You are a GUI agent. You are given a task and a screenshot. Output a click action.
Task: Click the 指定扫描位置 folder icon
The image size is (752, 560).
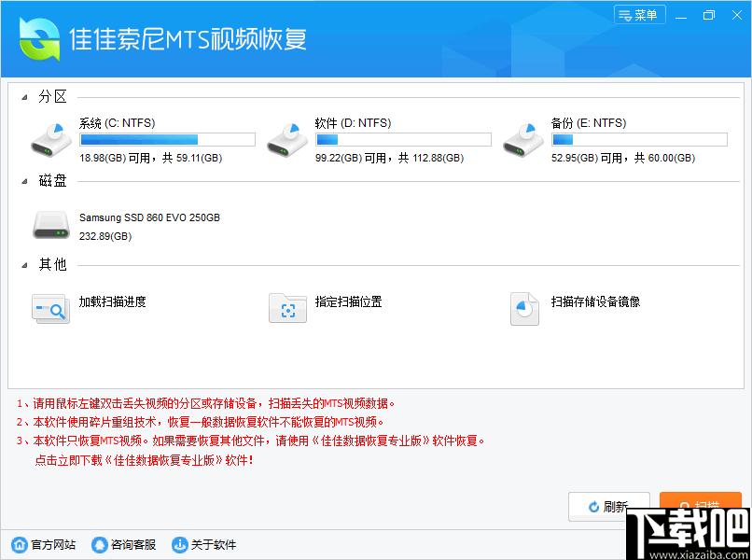287,308
